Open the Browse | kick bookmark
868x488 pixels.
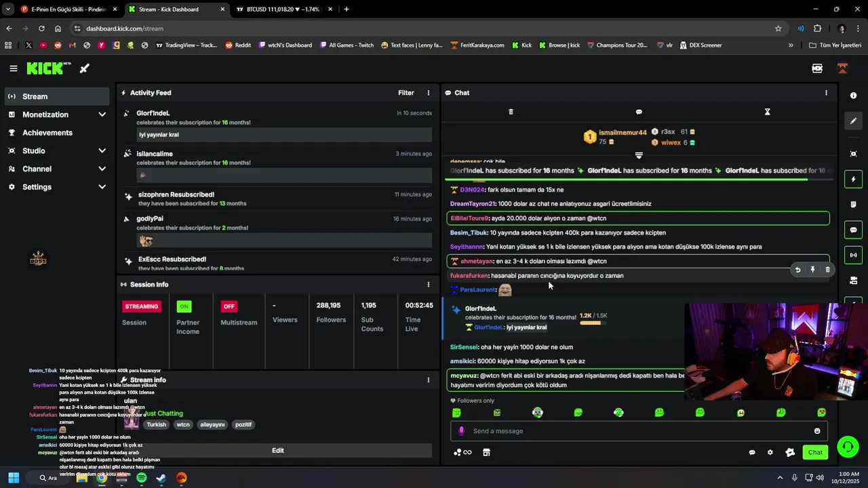pyautogui.click(x=559, y=45)
